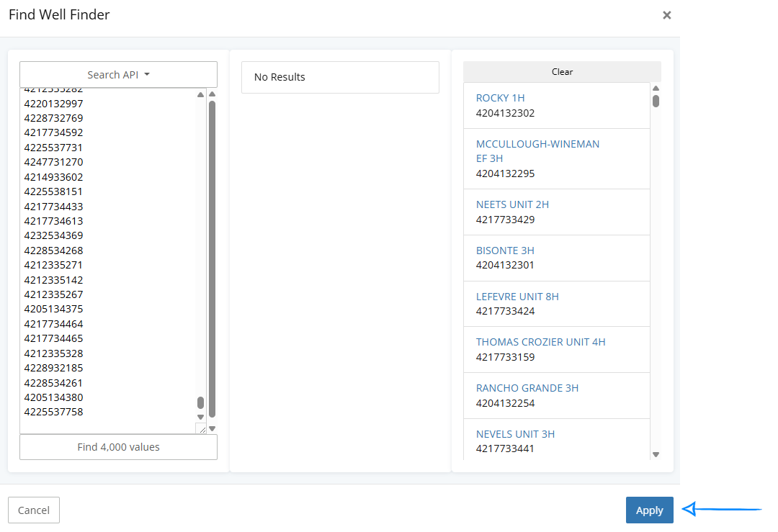The height and width of the screenshot is (532, 778).
Task: Open the Search API dropdown
Action: [x=118, y=74]
